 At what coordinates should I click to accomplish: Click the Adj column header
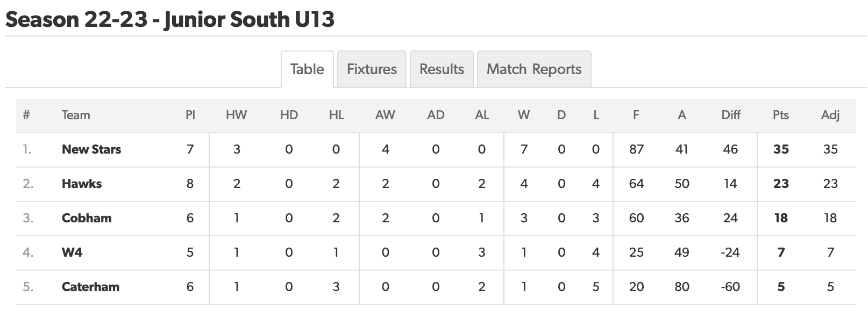830,115
